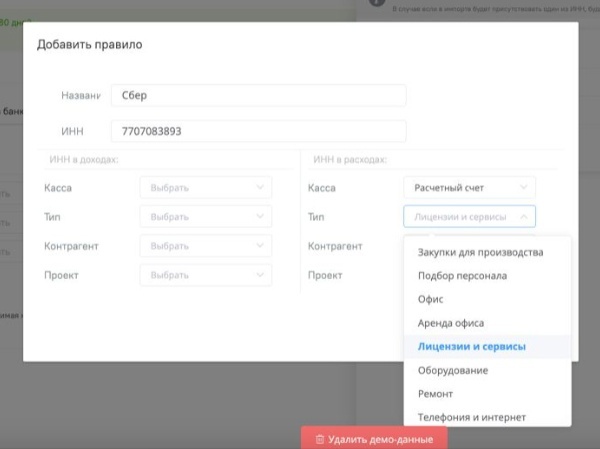The height and width of the screenshot is (449, 600).
Task: Click the ИНН input field with 7707083893
Action: pyautogui.click(x=259, y=131)
